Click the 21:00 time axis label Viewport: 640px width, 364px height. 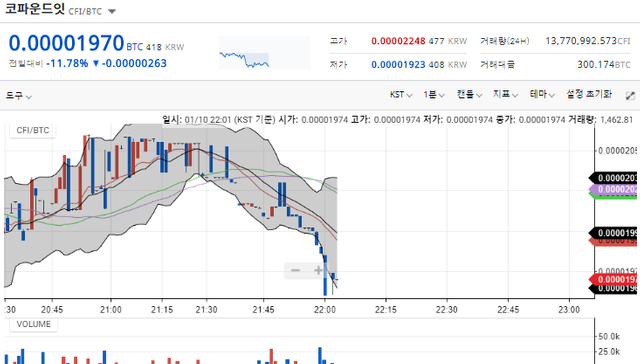click(x=111, y=310)
